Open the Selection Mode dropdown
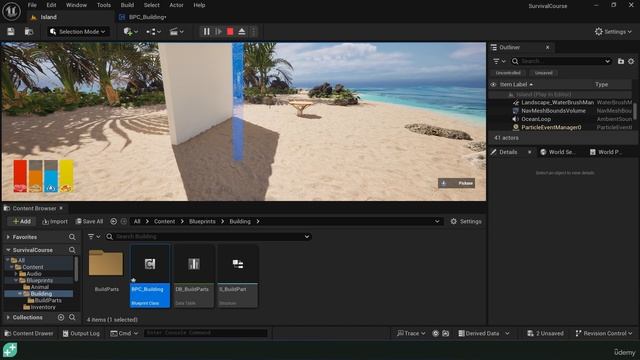Screen dimensions: 640x360 click(x=78, y=31)
